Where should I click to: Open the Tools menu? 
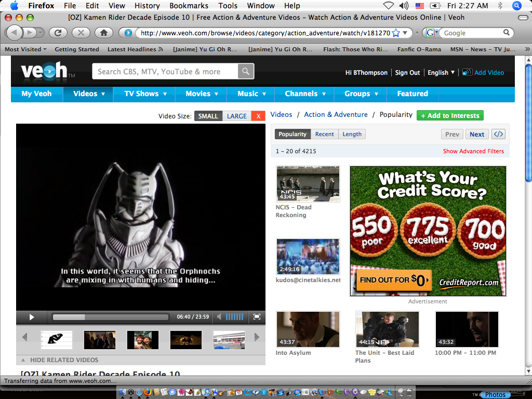(x=228, y=5)
